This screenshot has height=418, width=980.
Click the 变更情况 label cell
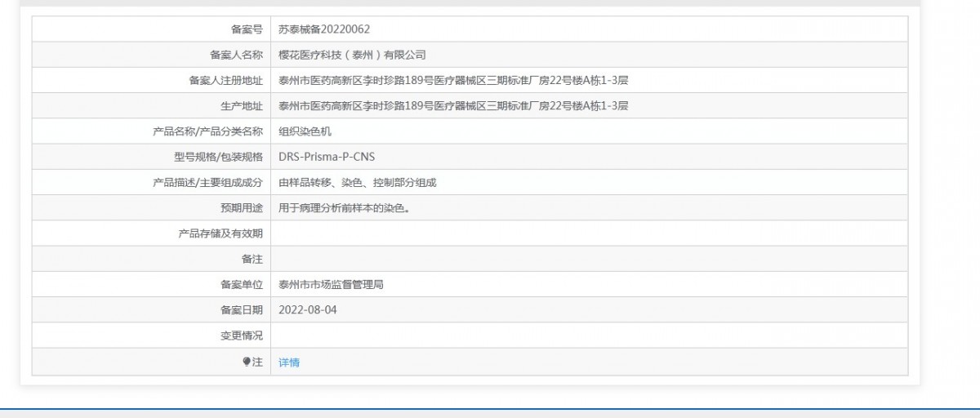pos(151,336)
